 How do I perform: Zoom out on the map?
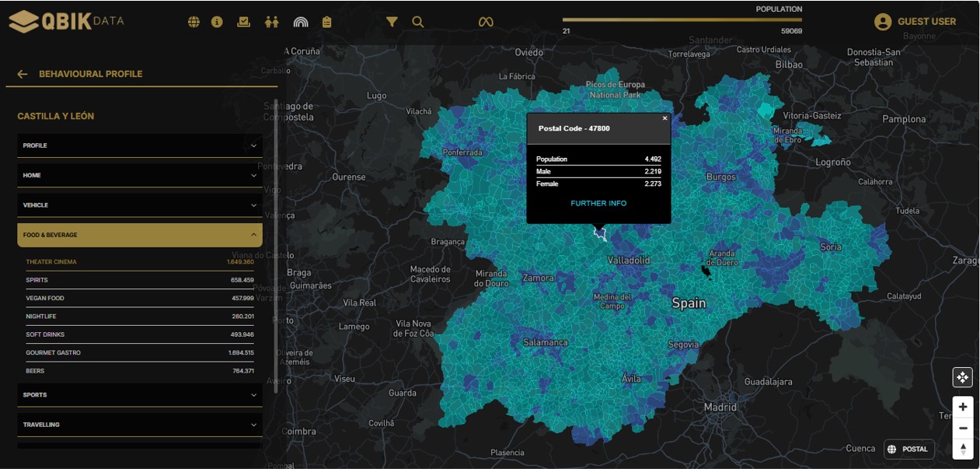click(962, 428)
